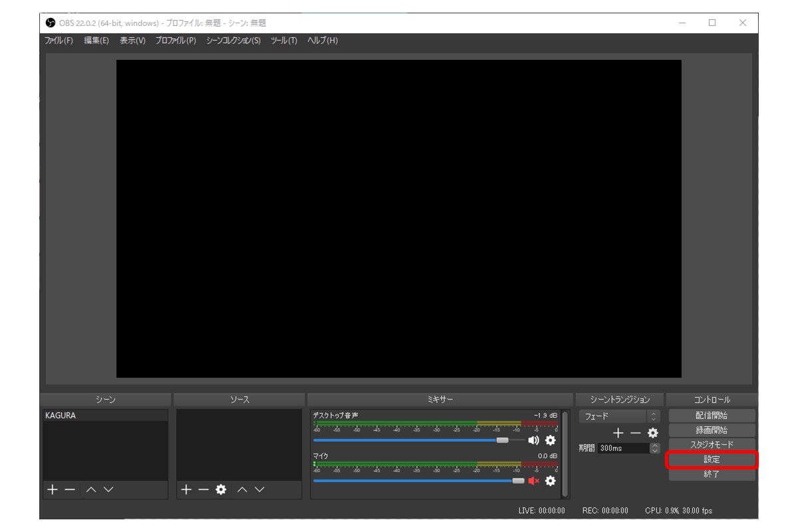
Task: Maximize the OBS window
Action: pos(712,23)
